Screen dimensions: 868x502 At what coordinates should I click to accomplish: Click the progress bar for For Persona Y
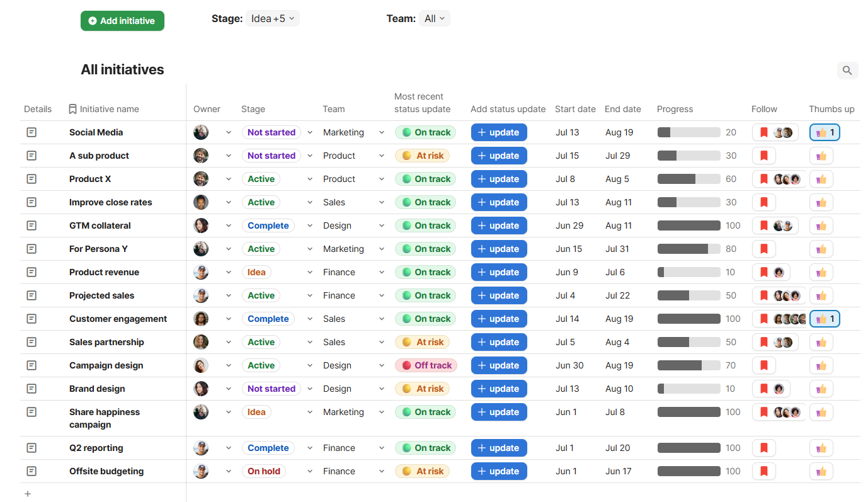tap(688, 248)
